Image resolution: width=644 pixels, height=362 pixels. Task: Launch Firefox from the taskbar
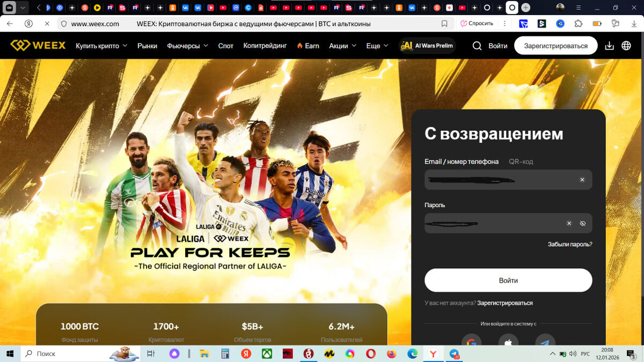(391, 353)
